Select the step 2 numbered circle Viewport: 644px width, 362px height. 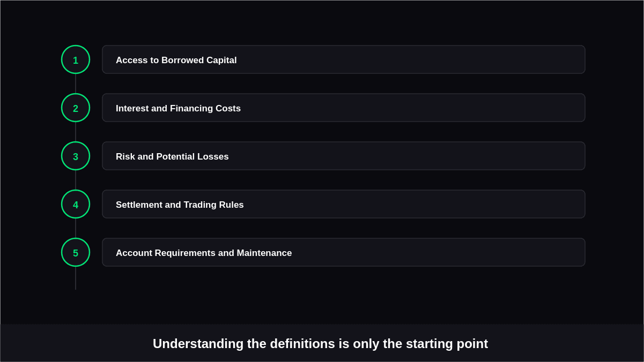pyautogui.click(x=76, y=108)
